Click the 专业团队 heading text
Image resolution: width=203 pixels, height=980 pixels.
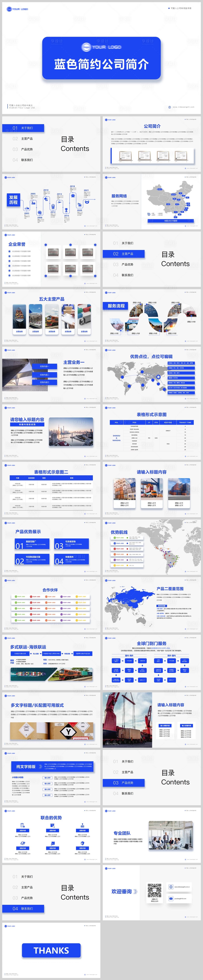pos(122,833)
